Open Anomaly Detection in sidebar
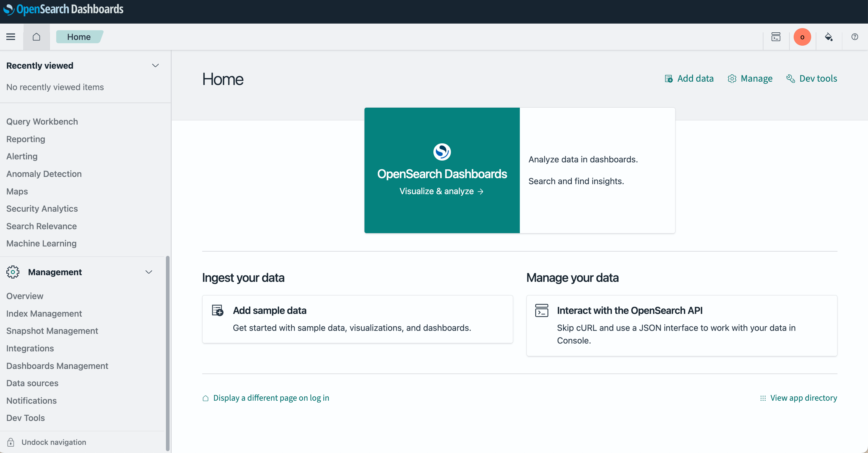Image resolution: width=868 pixels, height=453 pixels. pos(44,174)
